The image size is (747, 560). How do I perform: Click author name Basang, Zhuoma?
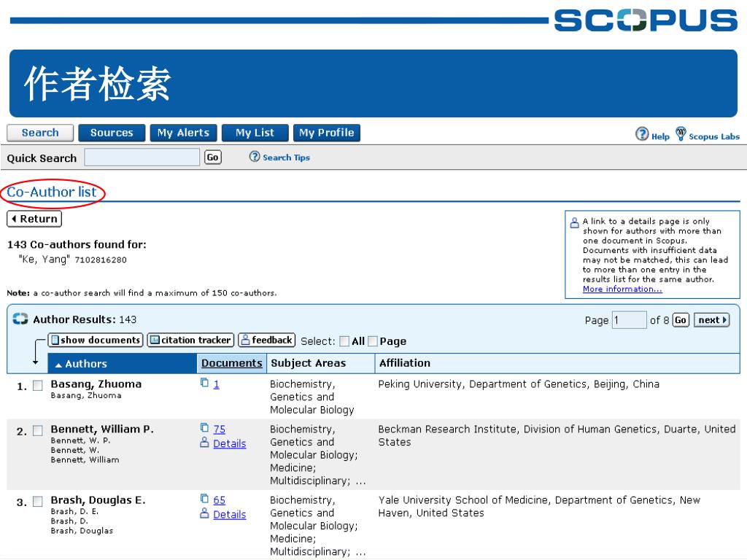(96, 384)
